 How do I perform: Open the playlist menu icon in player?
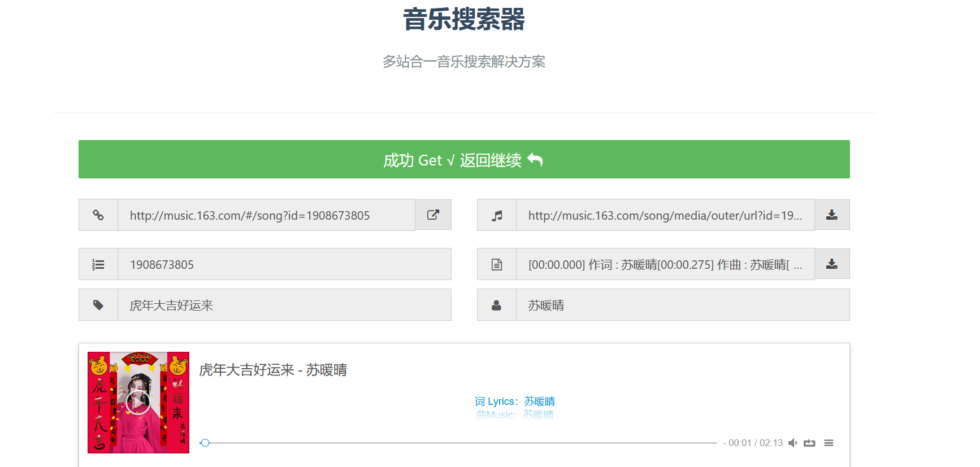tap(829, 443)
